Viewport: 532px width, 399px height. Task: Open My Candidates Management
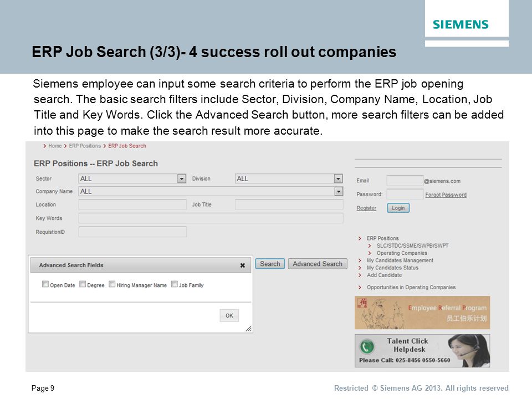(x=400, y=260)
